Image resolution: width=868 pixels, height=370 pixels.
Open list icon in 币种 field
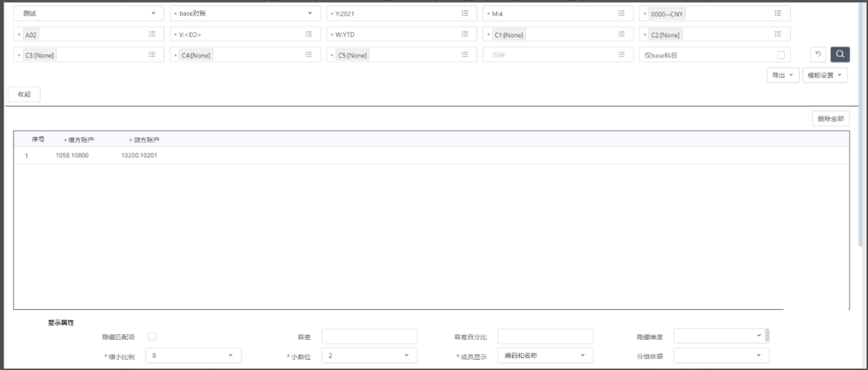pos(622,55)
